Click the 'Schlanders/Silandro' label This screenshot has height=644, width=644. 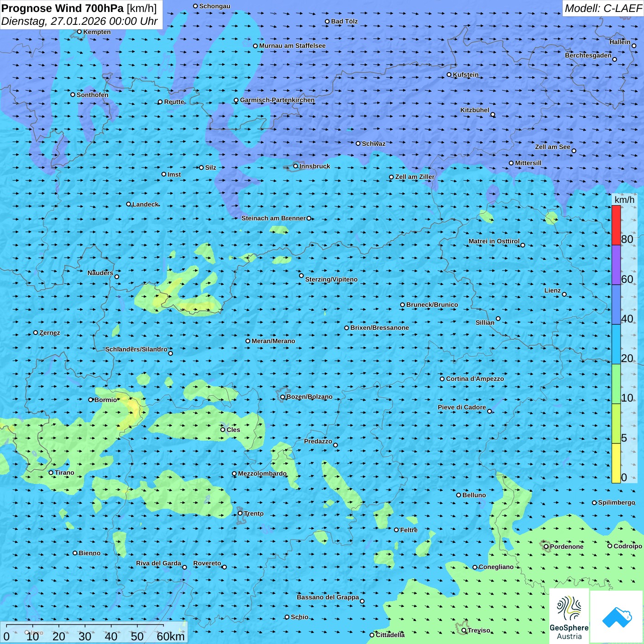(136, 349)
